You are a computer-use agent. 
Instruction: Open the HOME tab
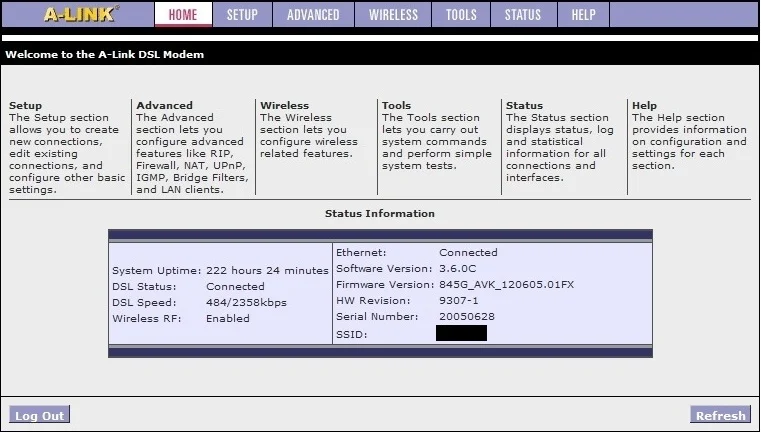click(x=183, y=15)
